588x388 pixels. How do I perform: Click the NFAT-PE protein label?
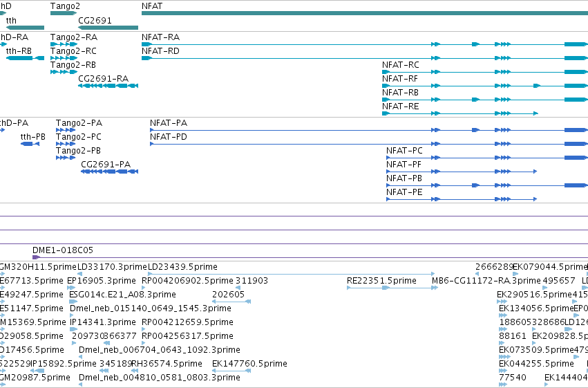pyautogui.click(x=404, y=192)
